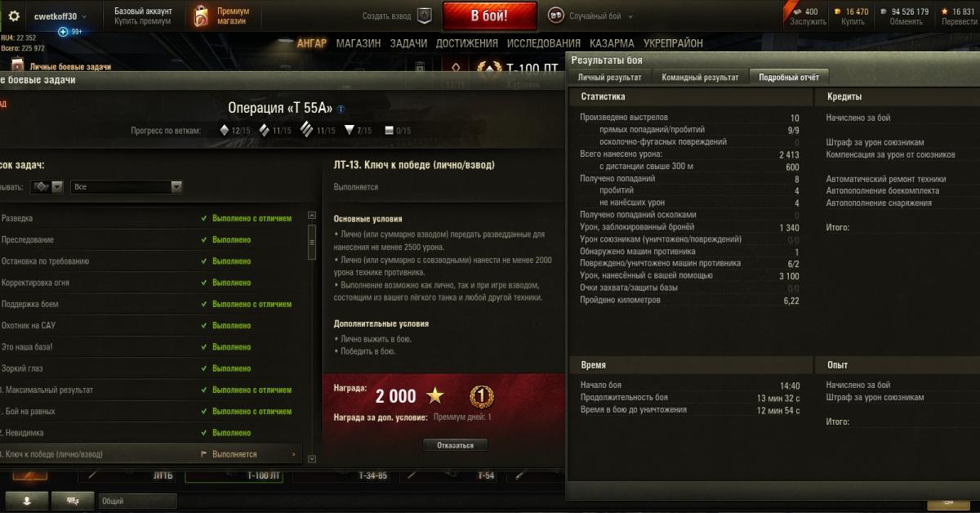Click the premium shop box icon
Image resolution: width=980 pixels, height=513 pixels.
pos(200,16)
